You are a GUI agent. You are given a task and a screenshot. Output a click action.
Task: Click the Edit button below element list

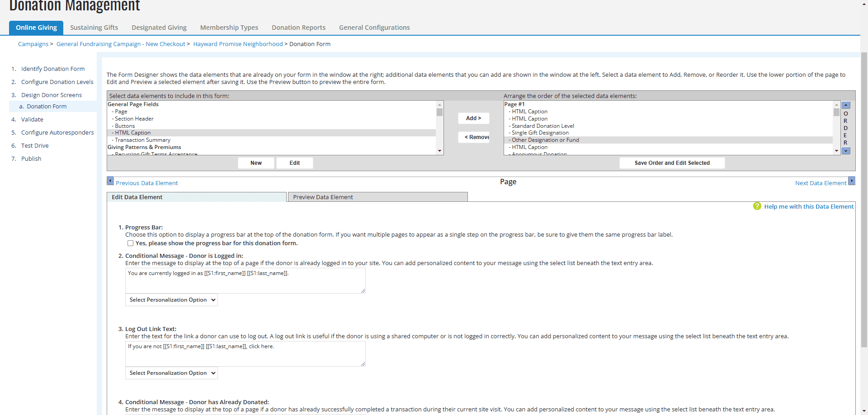295,163
